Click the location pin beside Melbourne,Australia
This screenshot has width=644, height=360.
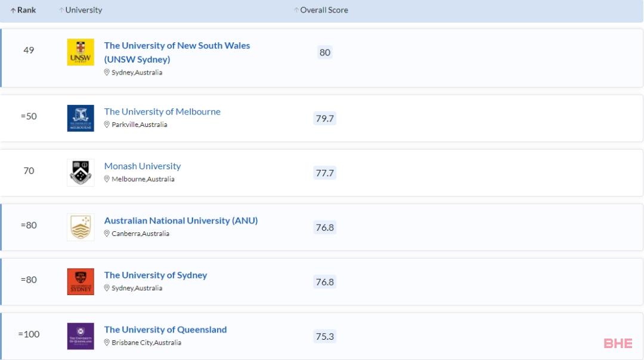(x=107, y=179)
